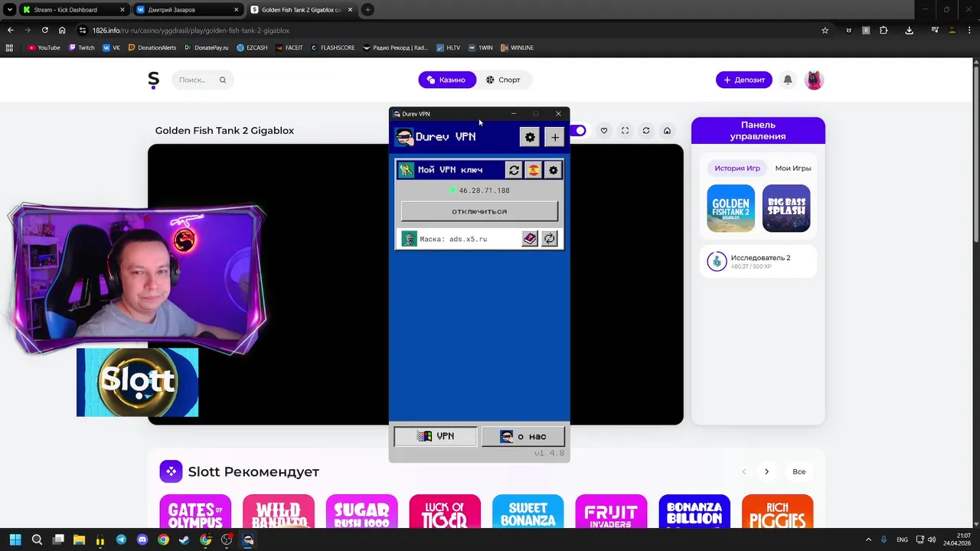This screenshot has width=980, height=551.
Task: Change the ads.x5.ru mask with its cycle icon
Action: (550, 239)
